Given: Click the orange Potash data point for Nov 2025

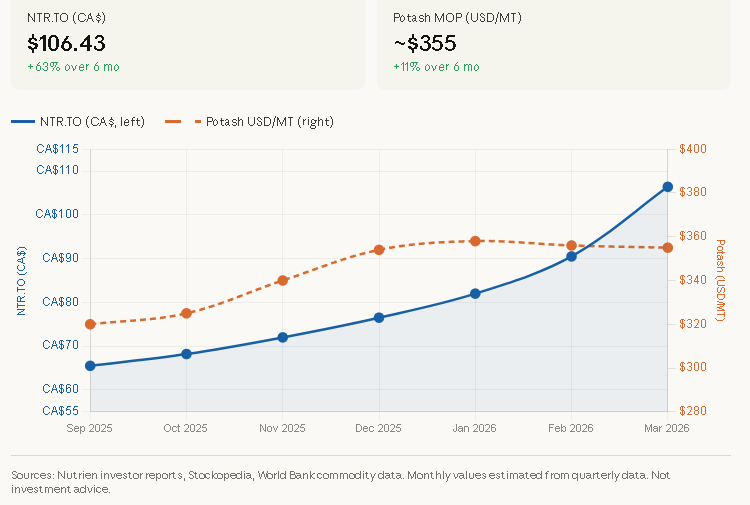Looking at the screenshot, I should (283, 280).
